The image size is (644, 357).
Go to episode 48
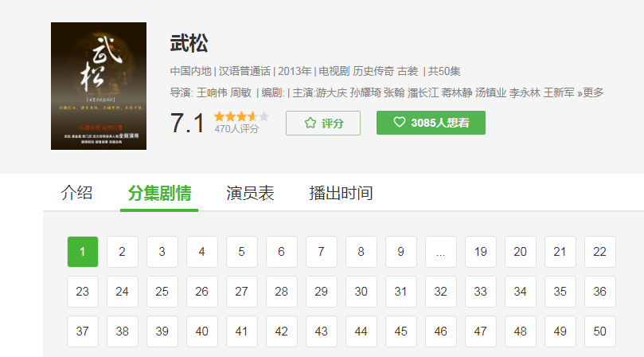point(521,331)
